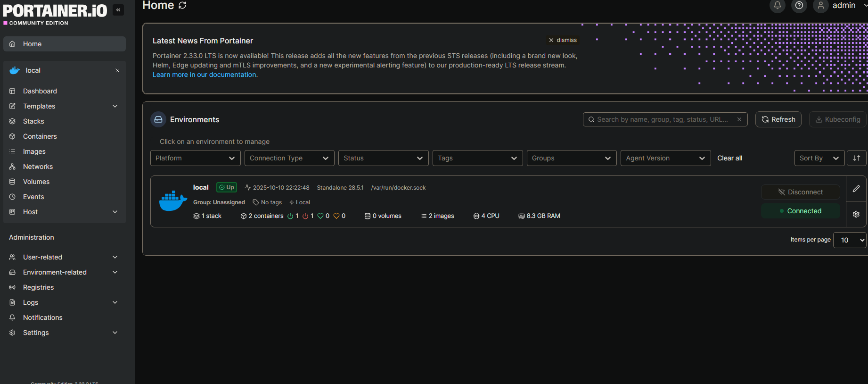Open the Networks sidebar item

coord(65,167)
